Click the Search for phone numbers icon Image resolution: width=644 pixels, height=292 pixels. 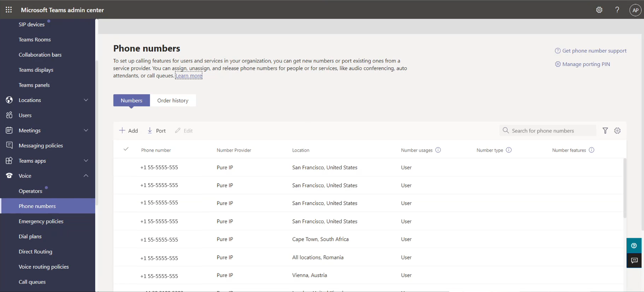click(x=506, y=130)
